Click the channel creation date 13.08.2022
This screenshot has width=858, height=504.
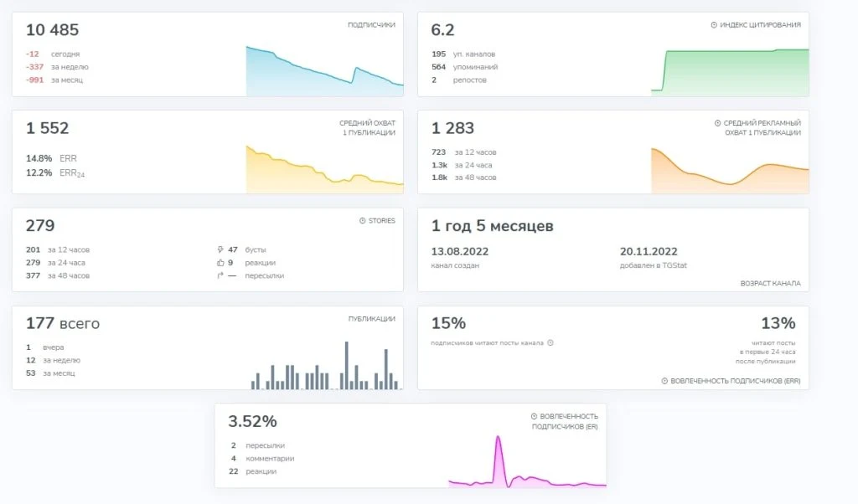point(460,252)
